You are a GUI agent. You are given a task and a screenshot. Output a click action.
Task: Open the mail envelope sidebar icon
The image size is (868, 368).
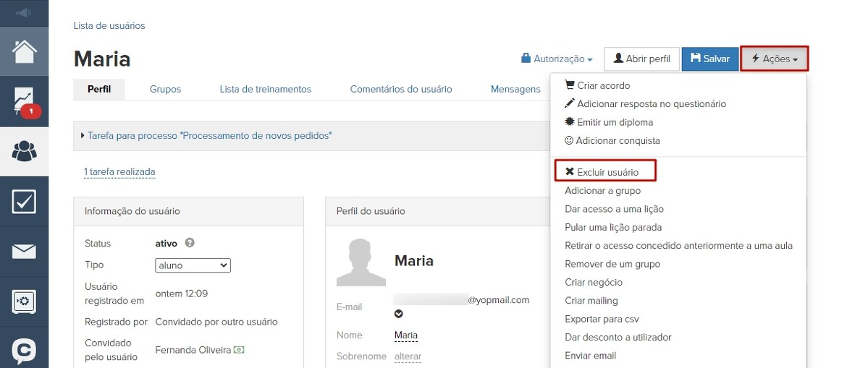(x=24, y=252)
